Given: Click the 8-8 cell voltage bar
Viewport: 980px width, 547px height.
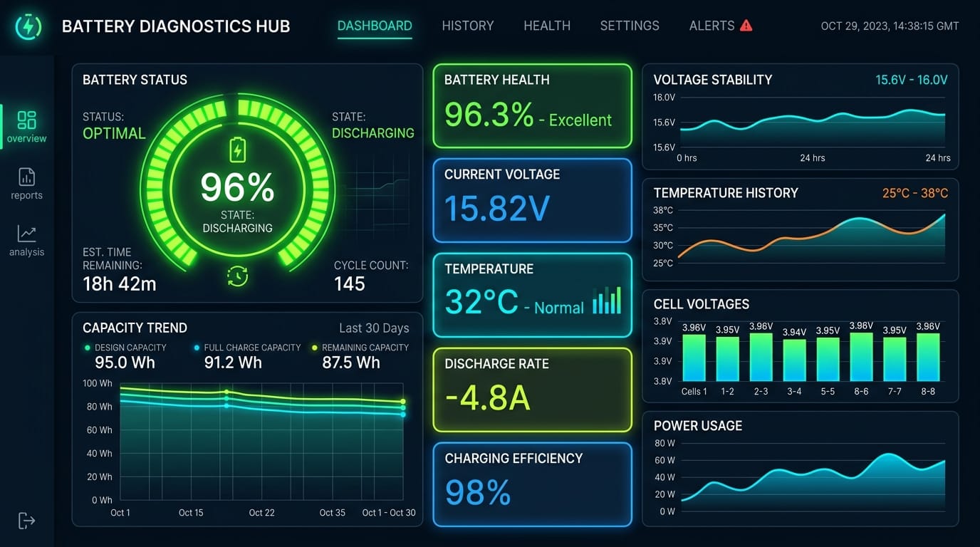Looking at the screenshot, I should pyautogui.click(x=928, y=358).
